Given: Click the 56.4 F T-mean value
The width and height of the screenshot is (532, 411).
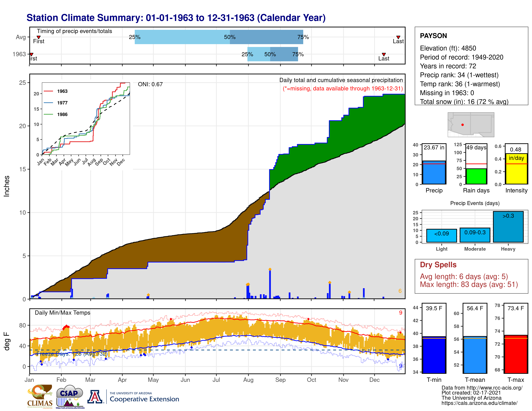Looking at the screenshot, I should coord(475,308).
